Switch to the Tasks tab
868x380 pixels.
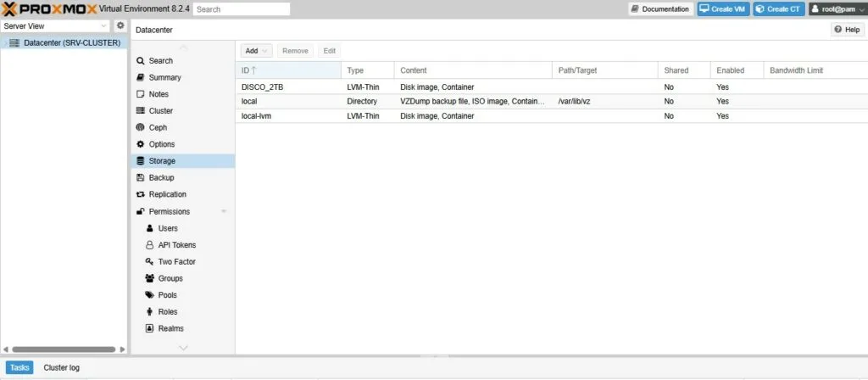[x=20, y=367]
